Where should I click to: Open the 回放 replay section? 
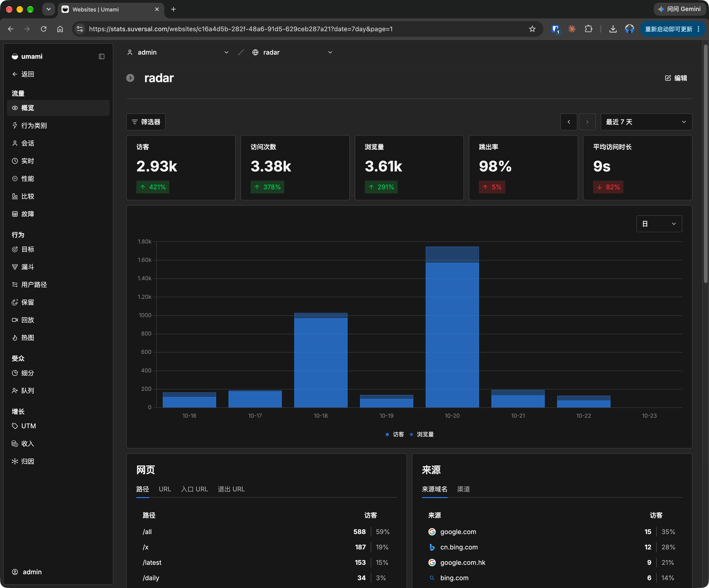coord(58,320)
